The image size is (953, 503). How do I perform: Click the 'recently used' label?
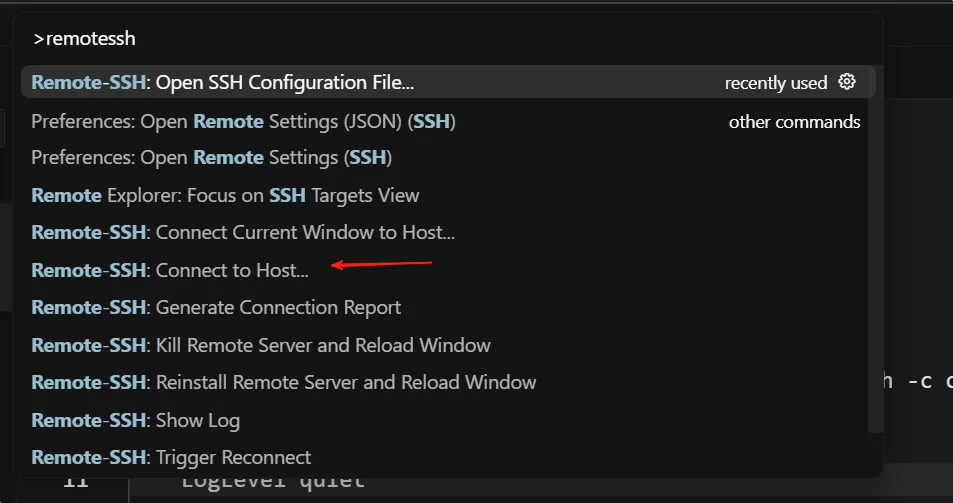coord(776,83)
